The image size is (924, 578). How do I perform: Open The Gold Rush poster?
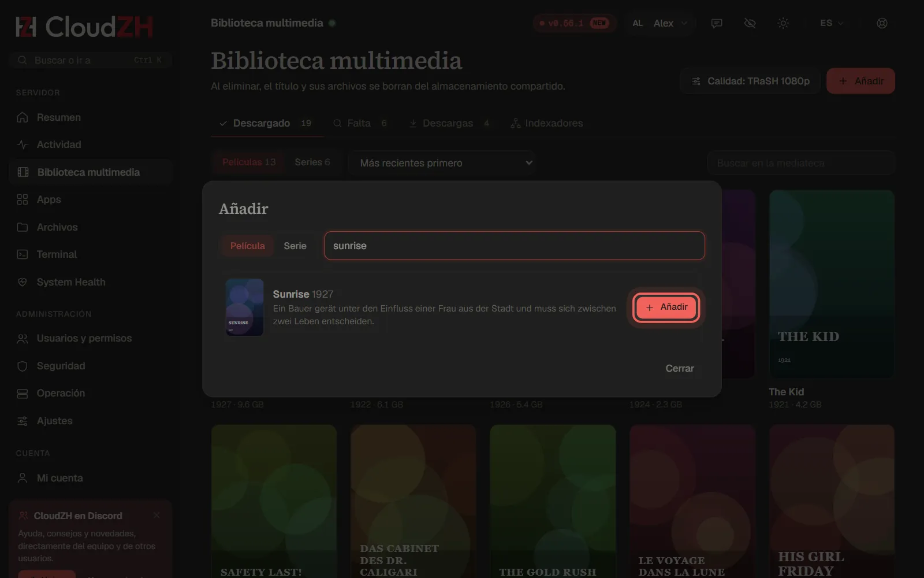[553, 501]
